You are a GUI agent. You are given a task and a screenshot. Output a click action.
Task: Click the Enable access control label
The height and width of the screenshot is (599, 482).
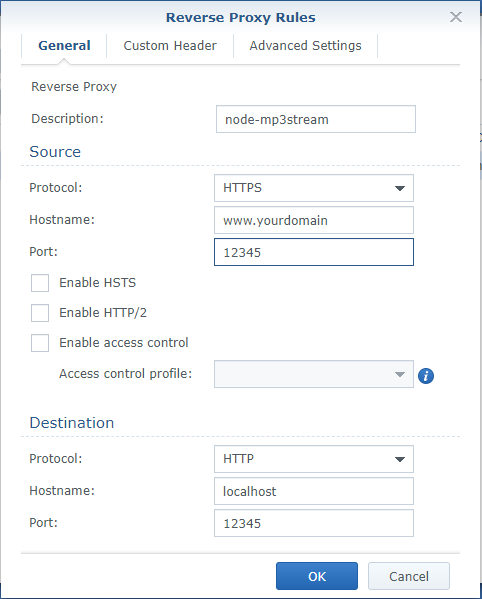pyautogui.click(x=124, y=343)
